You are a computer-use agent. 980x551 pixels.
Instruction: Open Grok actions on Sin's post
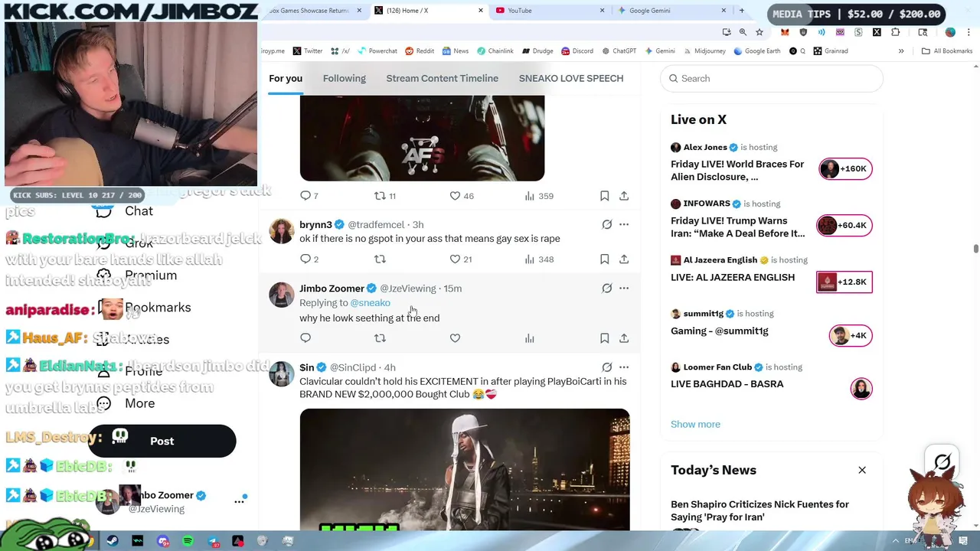point(606,367)
